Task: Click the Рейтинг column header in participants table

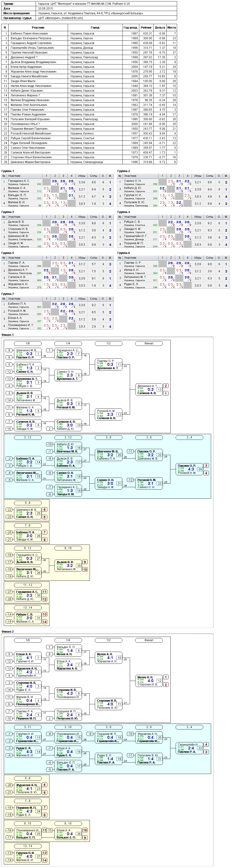Action: 146,28
